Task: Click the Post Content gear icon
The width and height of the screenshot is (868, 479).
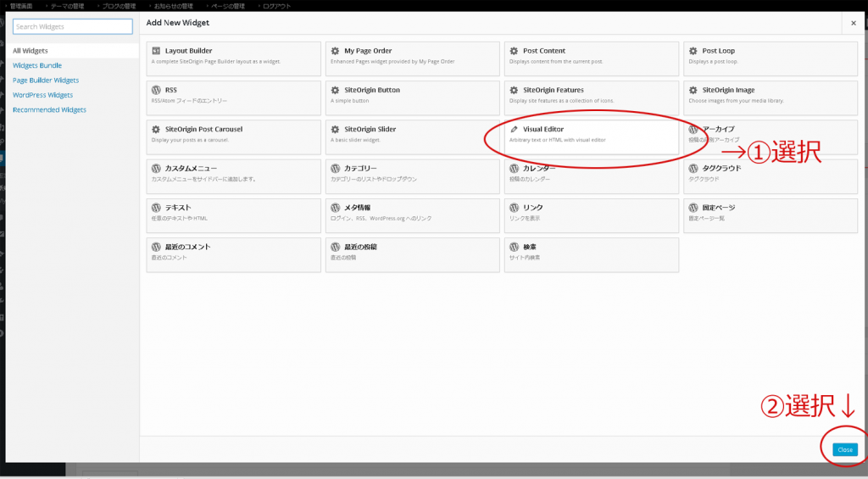Action: [x=514, y=50]
